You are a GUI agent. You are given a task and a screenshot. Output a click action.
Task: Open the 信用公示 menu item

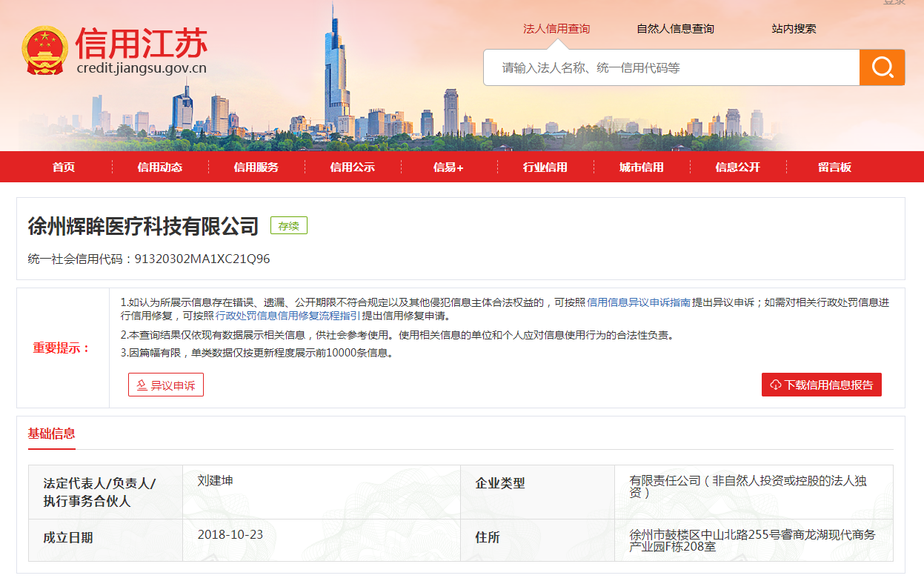352,167
